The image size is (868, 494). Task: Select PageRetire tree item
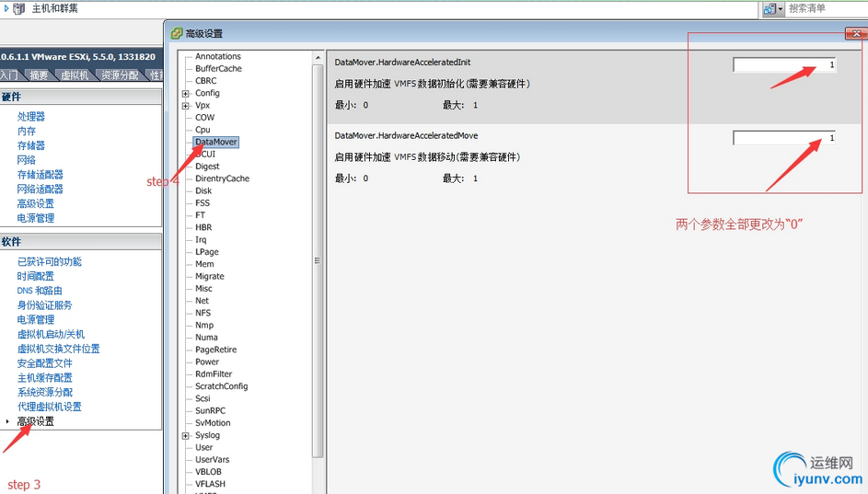pyautogui.click(x=215, y=350)
